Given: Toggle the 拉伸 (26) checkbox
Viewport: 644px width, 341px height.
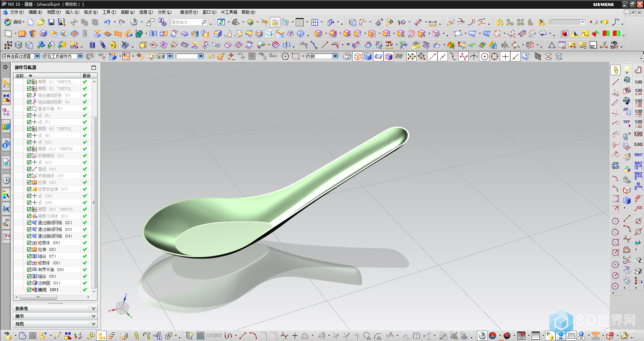Looking at the screenshot, I should 29,249.
